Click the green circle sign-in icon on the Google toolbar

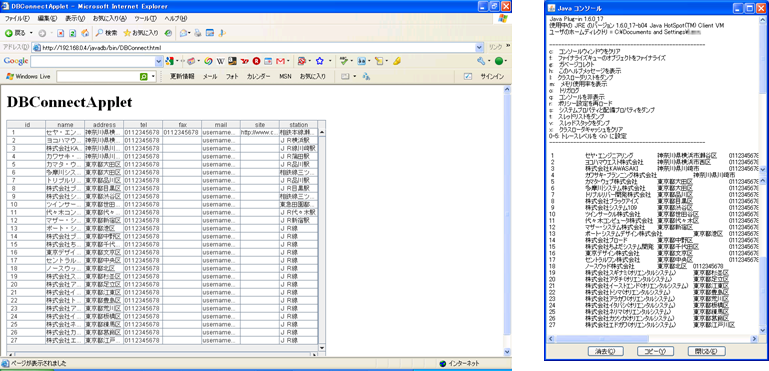[x=498, y=61]
